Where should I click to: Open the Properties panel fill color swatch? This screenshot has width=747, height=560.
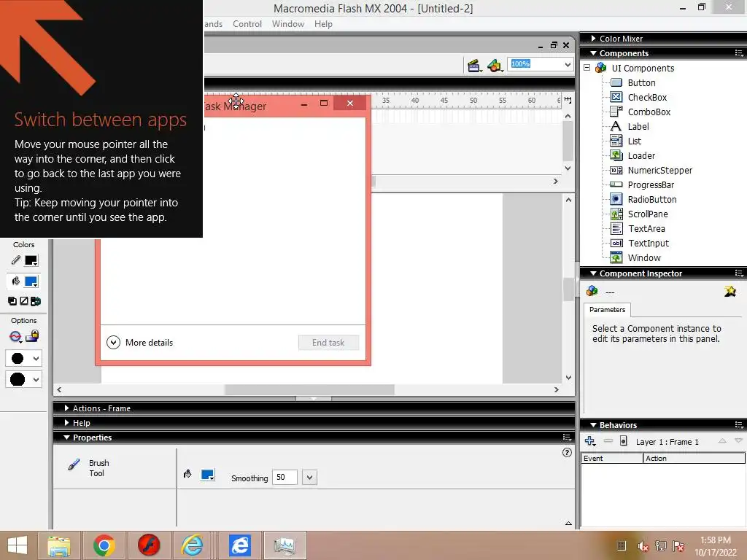coord(208,475)
